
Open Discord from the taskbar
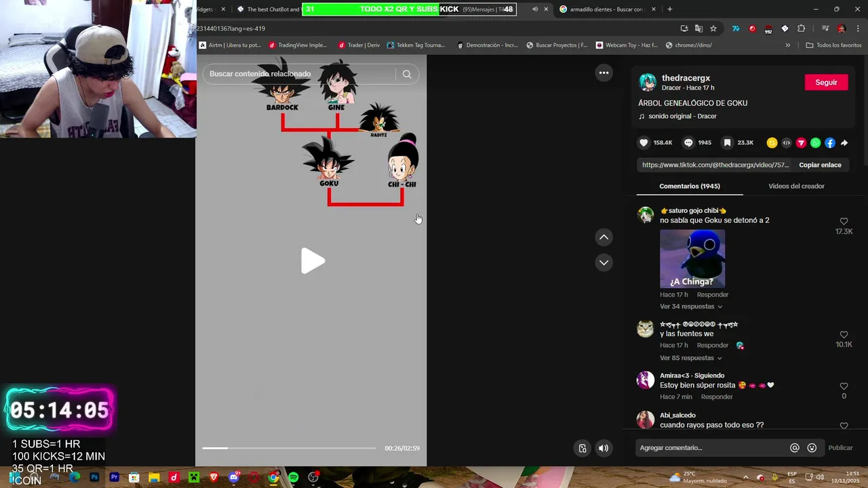234,478
